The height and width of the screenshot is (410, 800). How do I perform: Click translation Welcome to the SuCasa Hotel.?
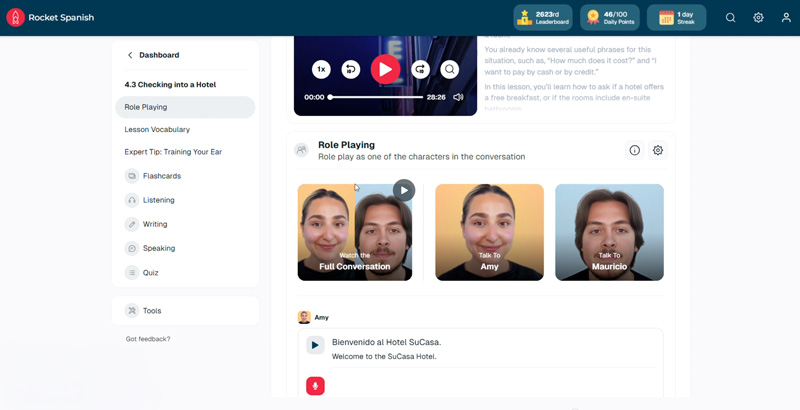tap(384, 356)
